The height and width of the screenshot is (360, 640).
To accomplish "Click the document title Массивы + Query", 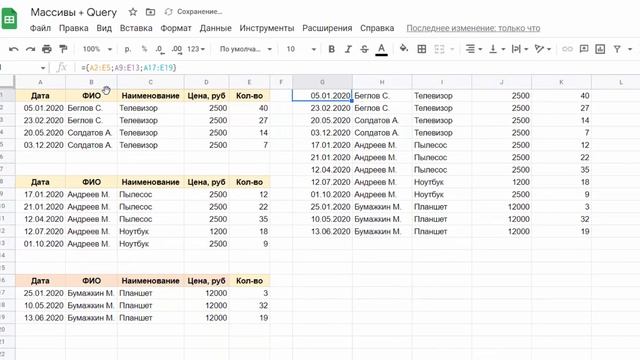I will [73, 12].
